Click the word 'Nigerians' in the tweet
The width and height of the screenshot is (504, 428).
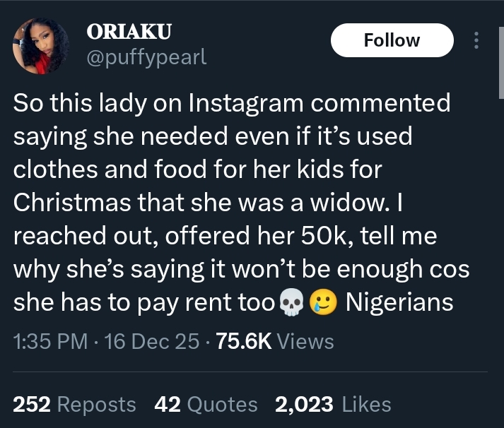pos(399,302)
